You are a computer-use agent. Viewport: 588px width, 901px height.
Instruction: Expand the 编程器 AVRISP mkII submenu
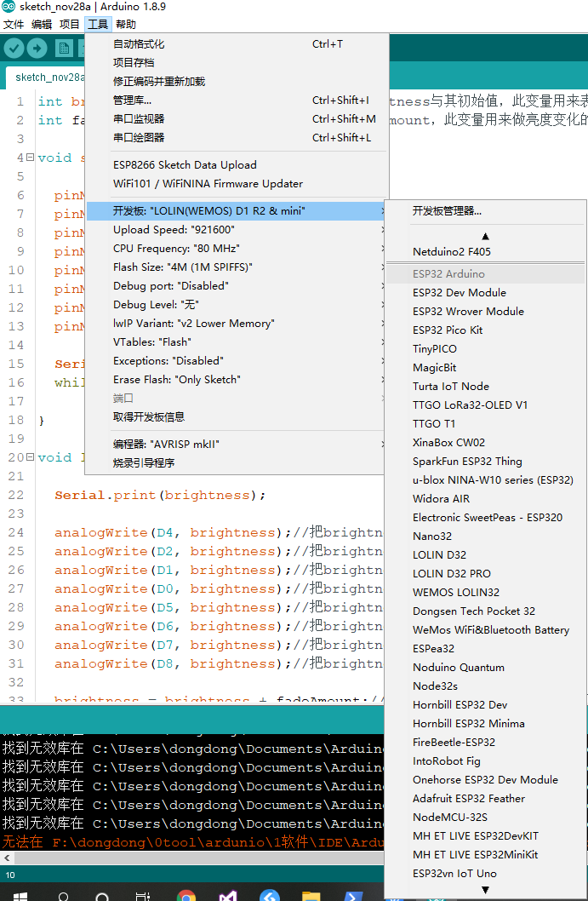(x=237, y=445)
